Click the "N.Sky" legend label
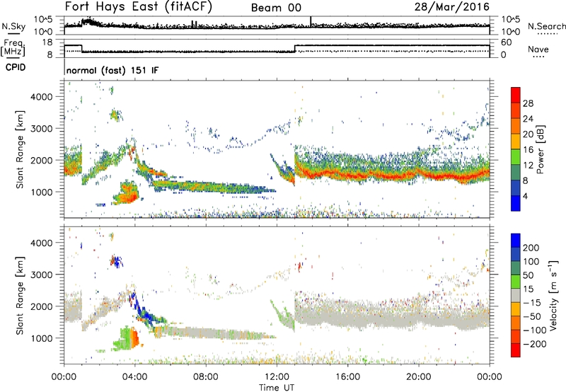This screenshot has height=392, width=566. [x=13, y=26]
